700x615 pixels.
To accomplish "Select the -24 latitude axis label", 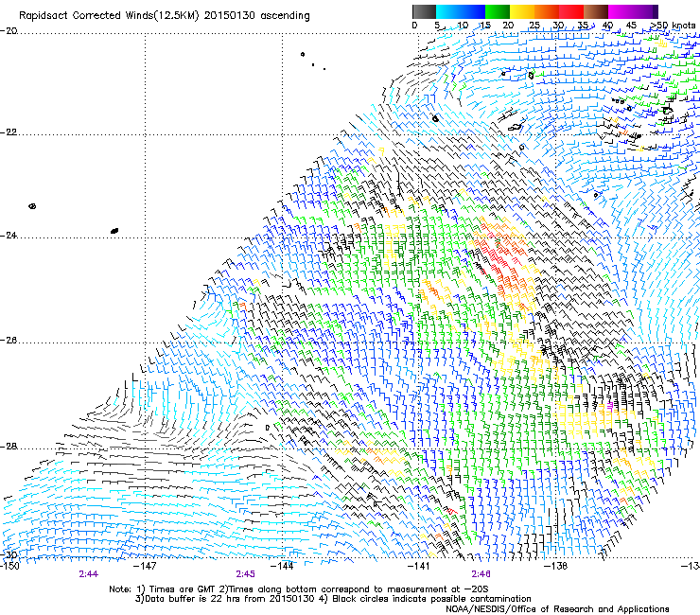I will coord(9,236).
